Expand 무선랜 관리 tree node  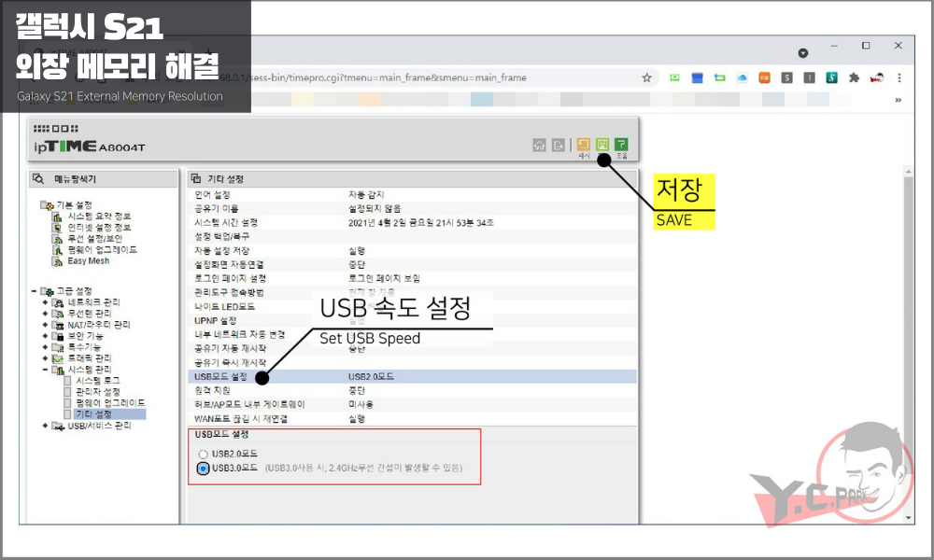click(x=45, y=314)
